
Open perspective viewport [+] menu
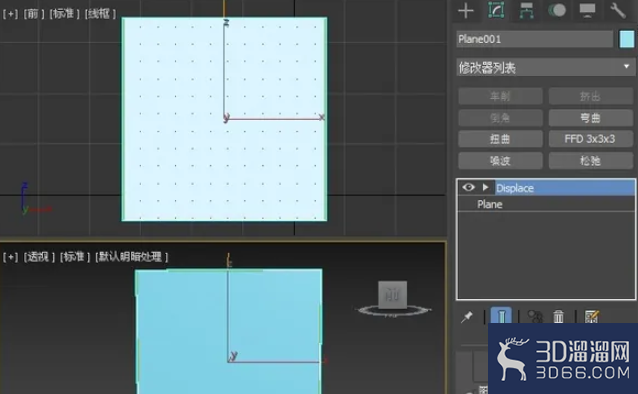tap(10, 257)
